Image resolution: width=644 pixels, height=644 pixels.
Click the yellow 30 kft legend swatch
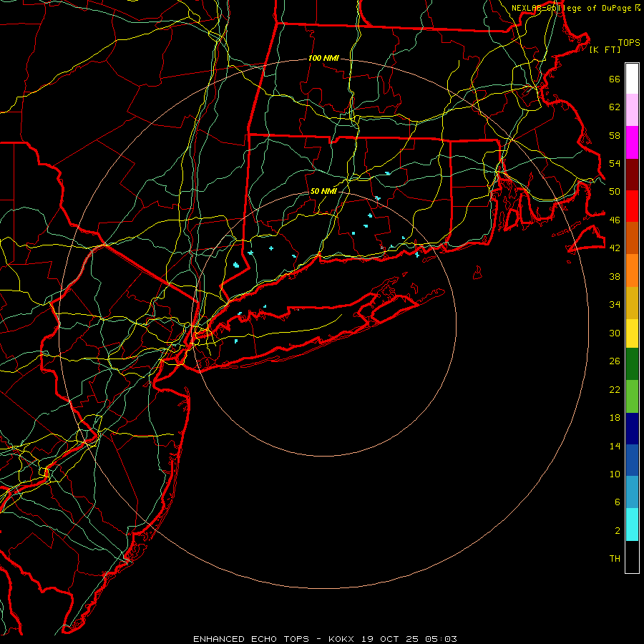tap(632, 333)
